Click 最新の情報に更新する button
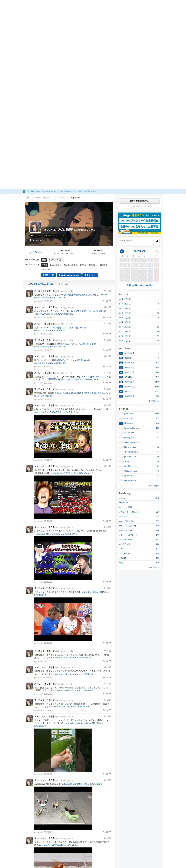186x868 pixels. point(139,201)
